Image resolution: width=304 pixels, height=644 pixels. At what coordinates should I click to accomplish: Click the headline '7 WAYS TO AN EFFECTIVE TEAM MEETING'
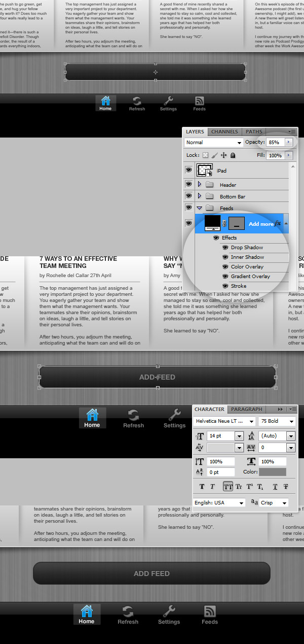coord(78,262)
